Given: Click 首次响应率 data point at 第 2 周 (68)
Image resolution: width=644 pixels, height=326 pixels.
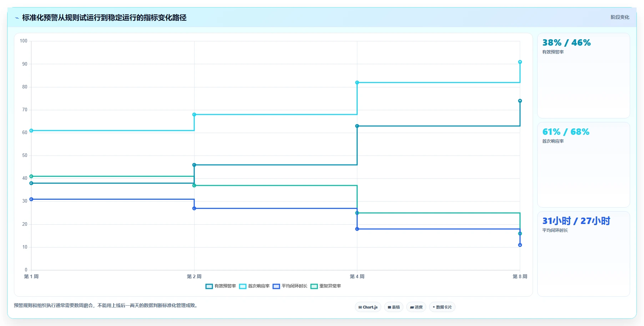Looking at the screenshot, I should pyautogui.click(x=194, y=114).
